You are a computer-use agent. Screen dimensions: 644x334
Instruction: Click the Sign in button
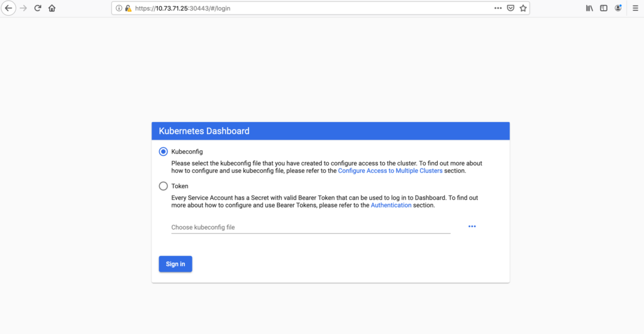click(175, 264)
